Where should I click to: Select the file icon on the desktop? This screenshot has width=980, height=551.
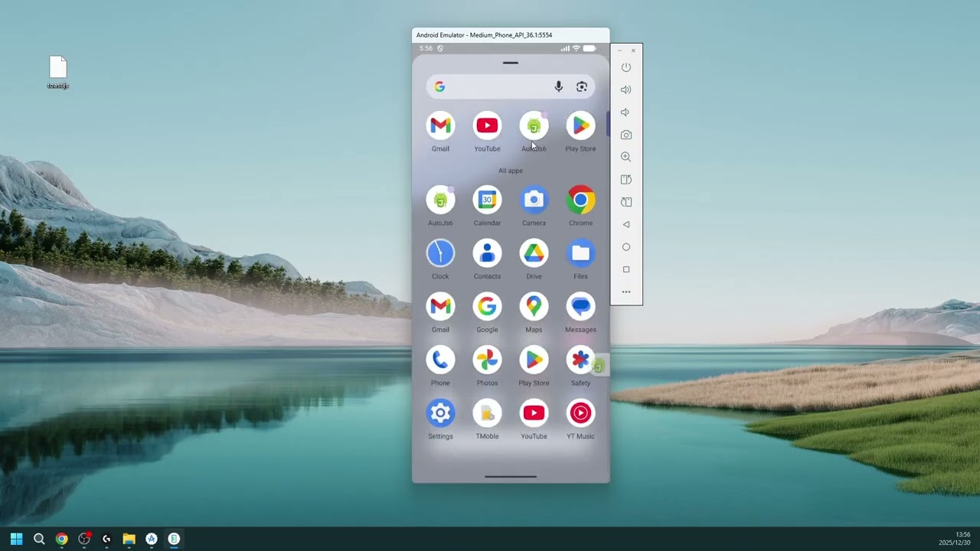click(58, 73)
